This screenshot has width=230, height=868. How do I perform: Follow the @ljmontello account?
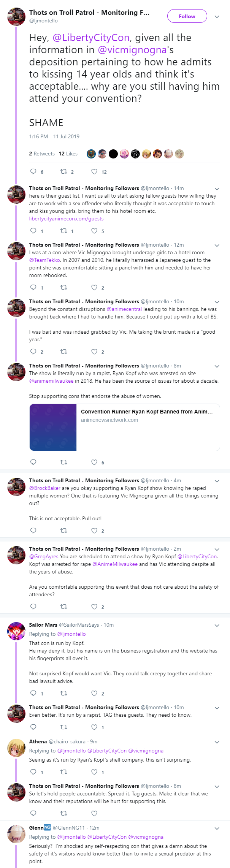pos(187,16)
